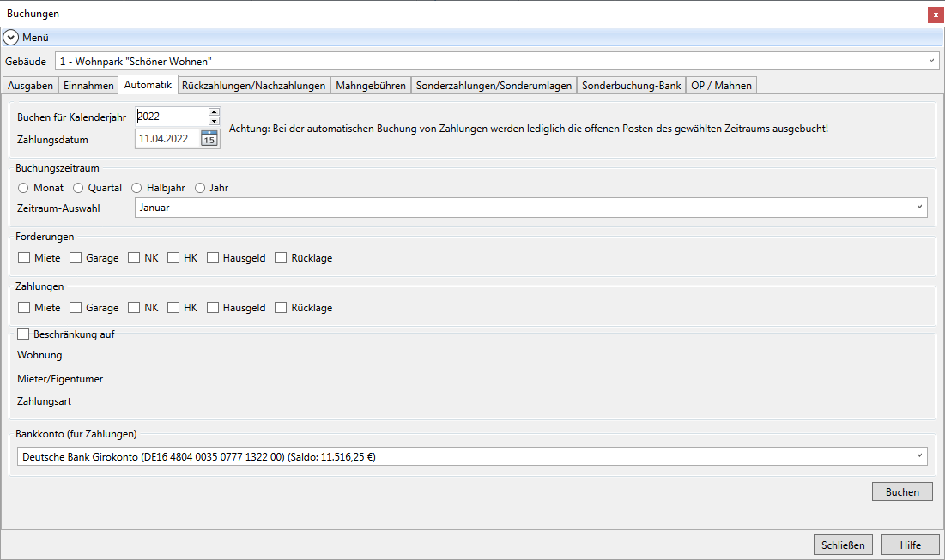
Task: Open the Bankkonto selection dropdown
Action: click(x=920, y=456)
